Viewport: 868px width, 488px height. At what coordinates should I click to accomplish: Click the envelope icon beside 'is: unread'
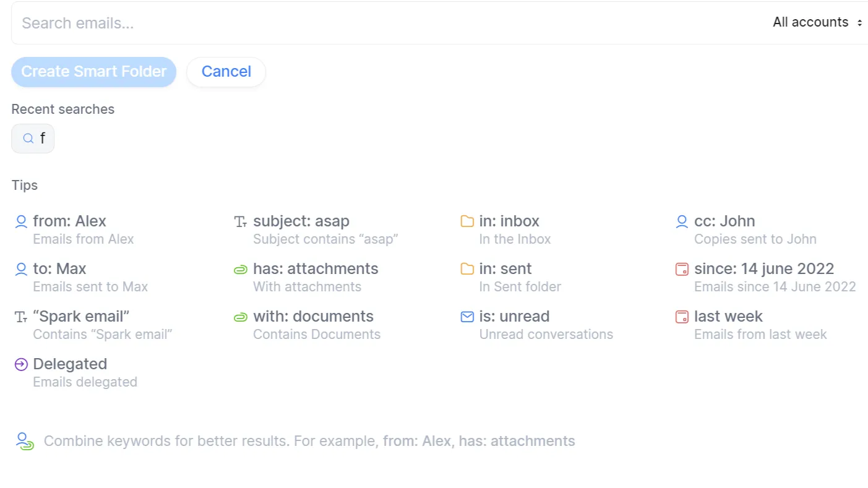click(x=467, y=317)
